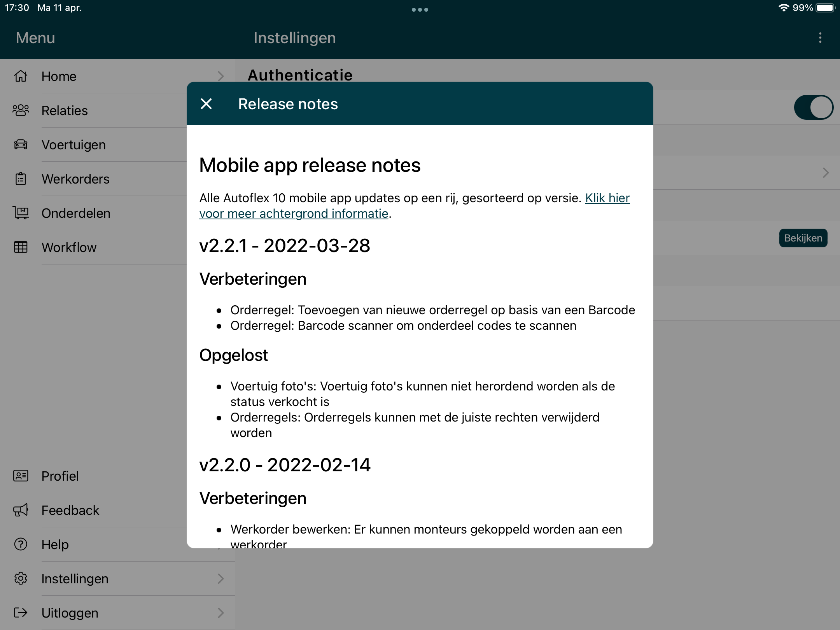
Task: Click the Feedback megaphone icon
Action: click(21, 510)
